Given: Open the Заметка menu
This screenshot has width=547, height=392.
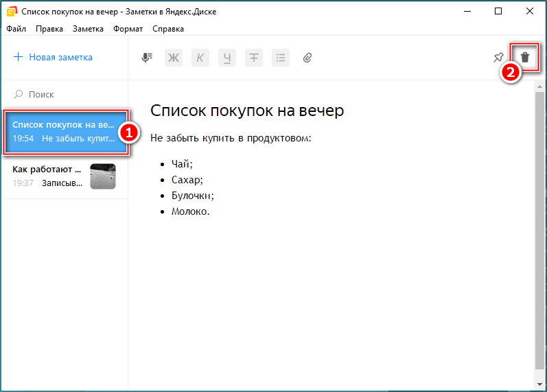Looking at the screenshot, I should [88, 29].
